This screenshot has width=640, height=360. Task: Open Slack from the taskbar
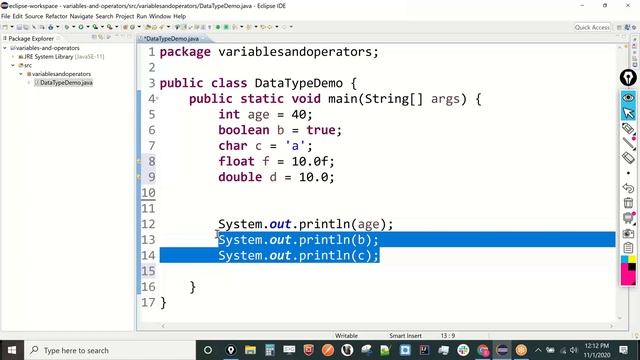(x=463, y=350)
